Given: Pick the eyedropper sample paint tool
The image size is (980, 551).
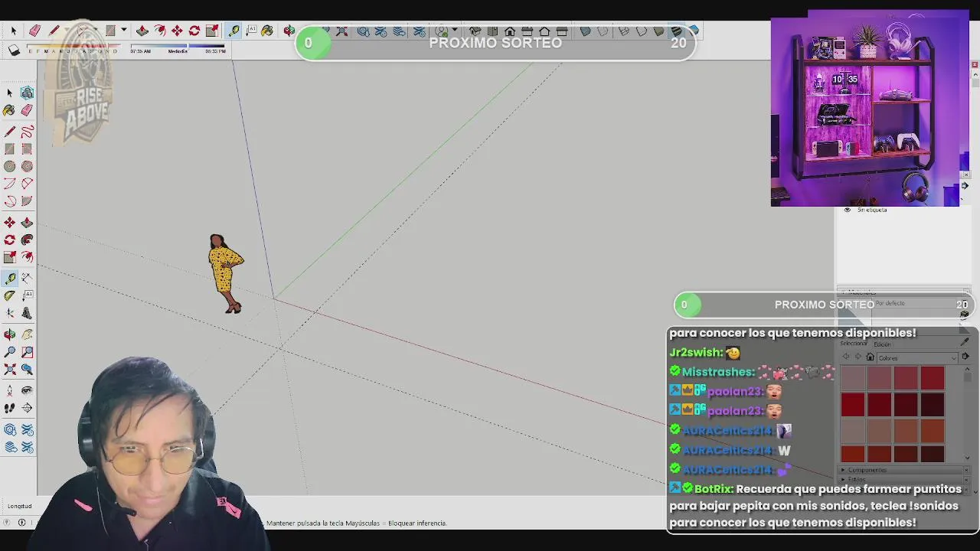Looking at the screenshot, I should tap(965, 341).
